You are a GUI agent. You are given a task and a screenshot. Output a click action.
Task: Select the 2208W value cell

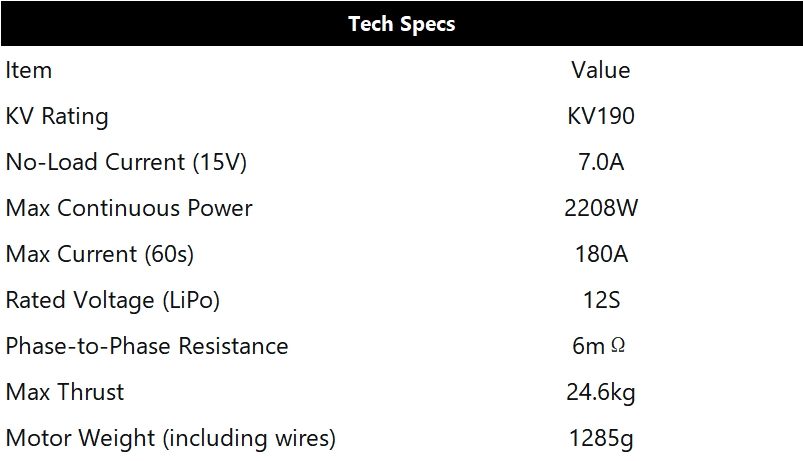(x=600, y=208)
